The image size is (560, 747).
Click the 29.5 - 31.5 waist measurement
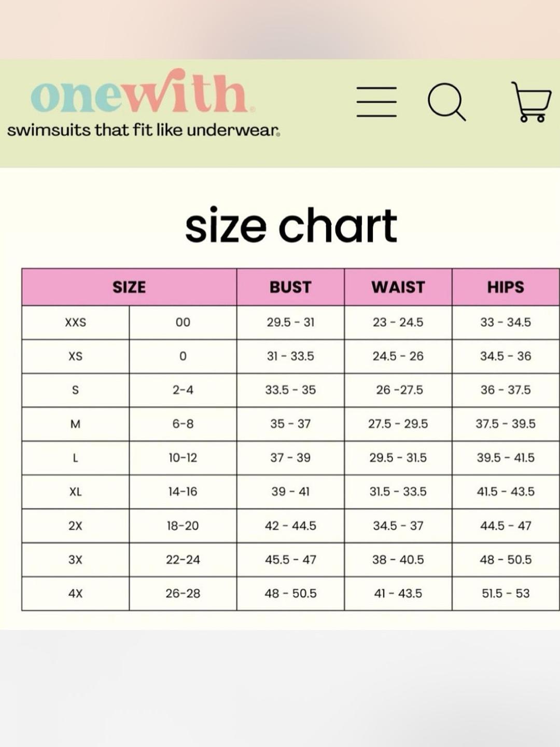click(398, 458)
